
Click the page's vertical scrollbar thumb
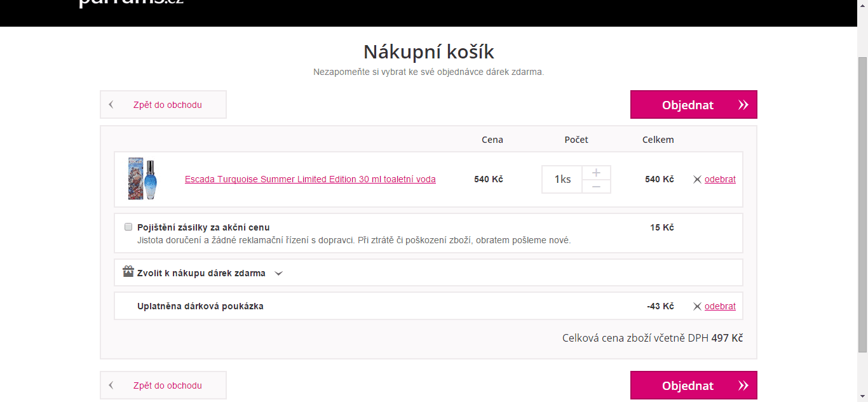pos(862,203)
